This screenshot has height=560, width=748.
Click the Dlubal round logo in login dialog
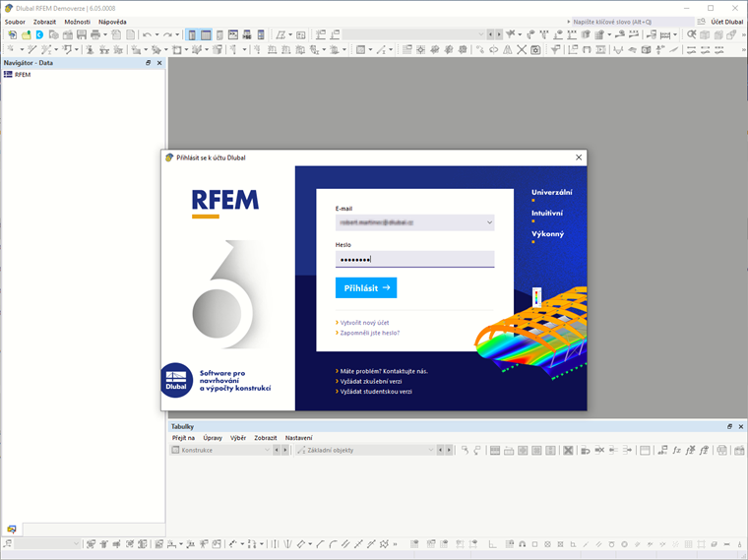(x=176, y=380)
